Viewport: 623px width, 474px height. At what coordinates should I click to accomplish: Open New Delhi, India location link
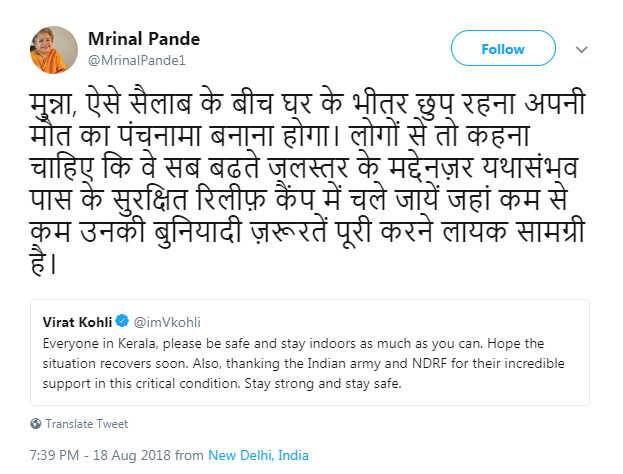[x=258, y=455]
